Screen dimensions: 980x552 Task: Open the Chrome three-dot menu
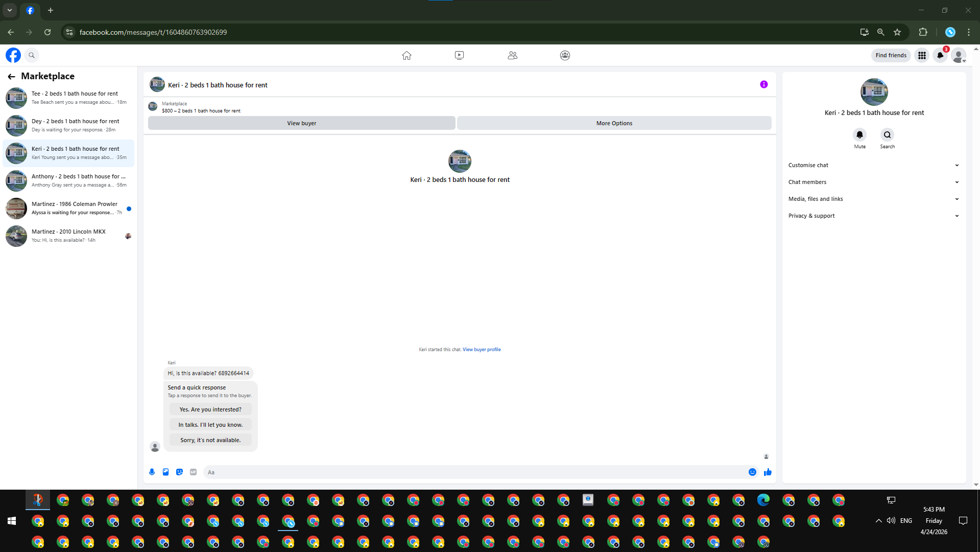(969, 32)
